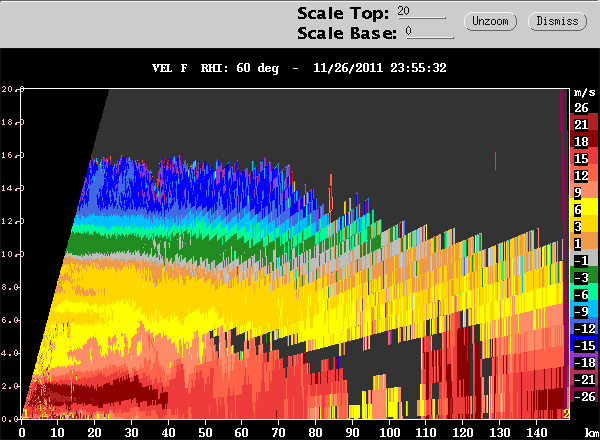Click the 100 km range axis label

point(389,432)
